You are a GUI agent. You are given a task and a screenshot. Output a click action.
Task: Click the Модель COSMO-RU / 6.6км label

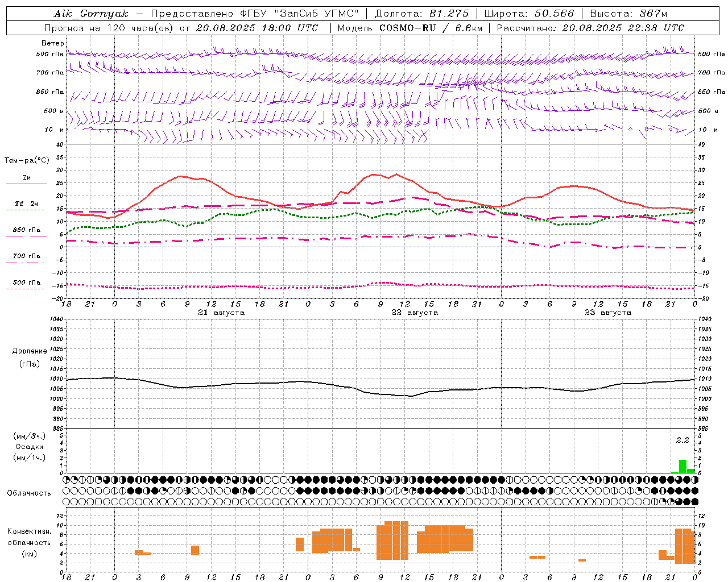pyautogui.click(x=410, y=28)
